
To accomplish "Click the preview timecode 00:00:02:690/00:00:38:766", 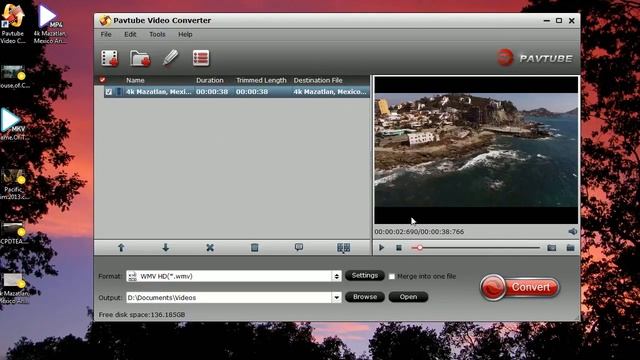I will click(x=419, y=231).
